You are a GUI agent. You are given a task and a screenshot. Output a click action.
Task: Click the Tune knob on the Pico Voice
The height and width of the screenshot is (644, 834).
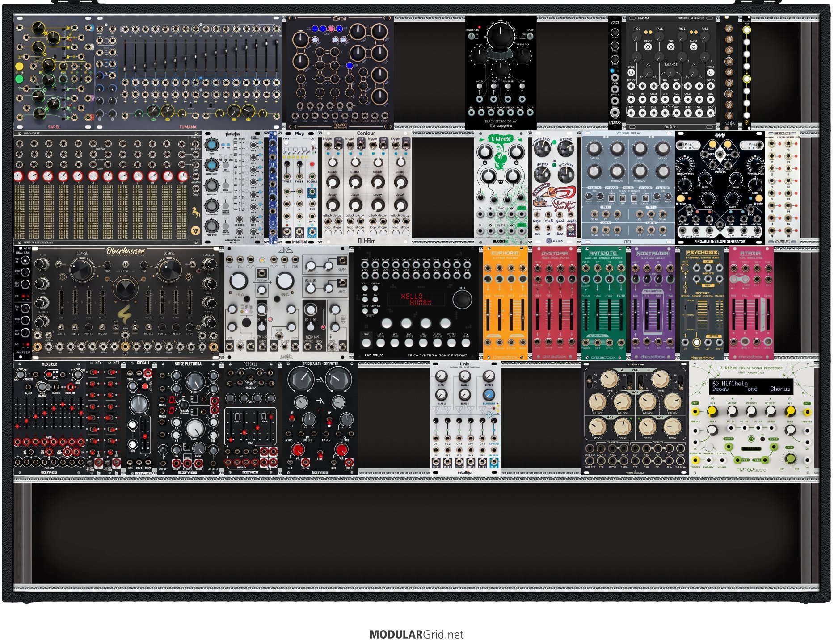coord(615,32)
